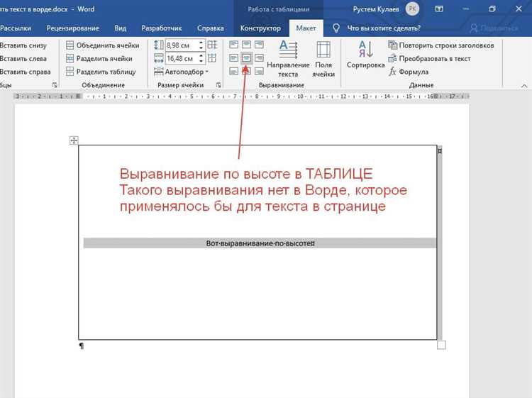Click text 'Вот выравнивание по высоте'
This screenshot has height=398, width=532.
[x=258, y=243]
